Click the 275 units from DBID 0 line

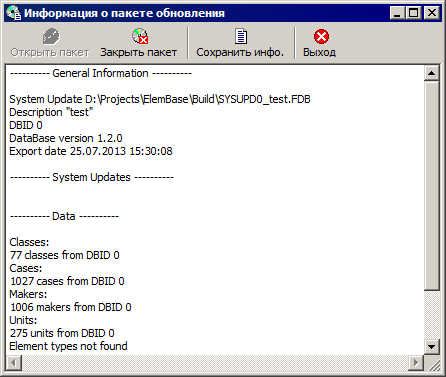[x=62, y=333]
